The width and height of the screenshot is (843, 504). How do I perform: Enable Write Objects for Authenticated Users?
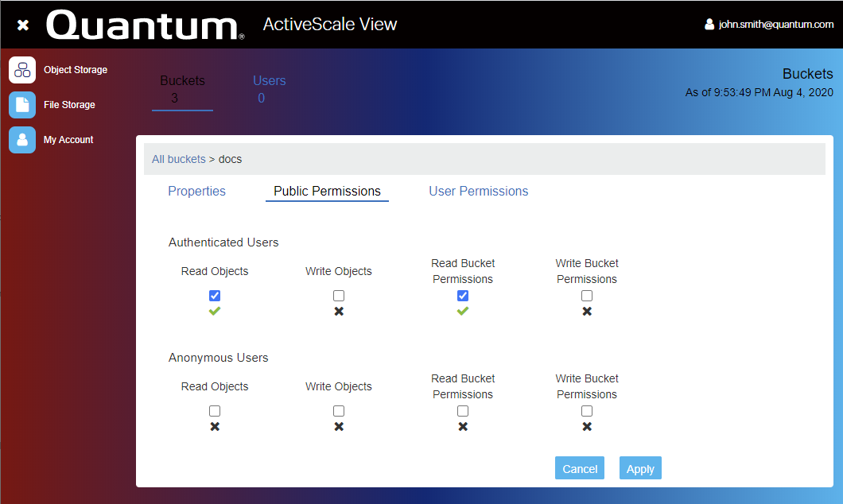(x=339, y=296)
